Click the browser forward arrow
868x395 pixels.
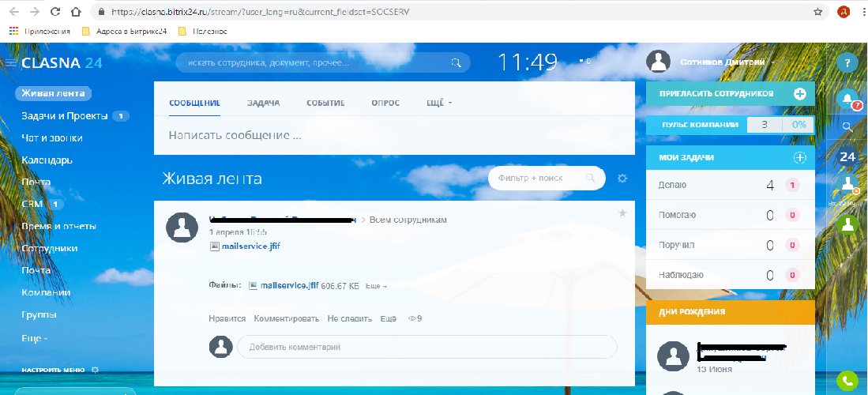tap(34, 12)
